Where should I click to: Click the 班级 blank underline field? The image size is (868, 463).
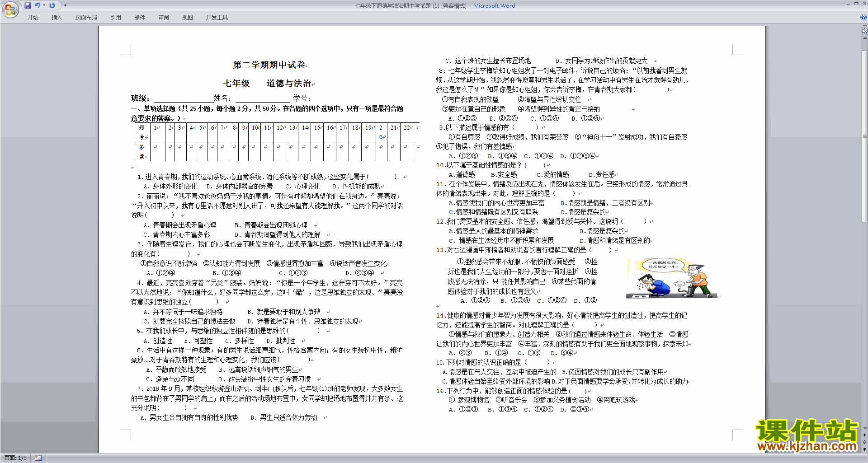[x=184, y=98]
